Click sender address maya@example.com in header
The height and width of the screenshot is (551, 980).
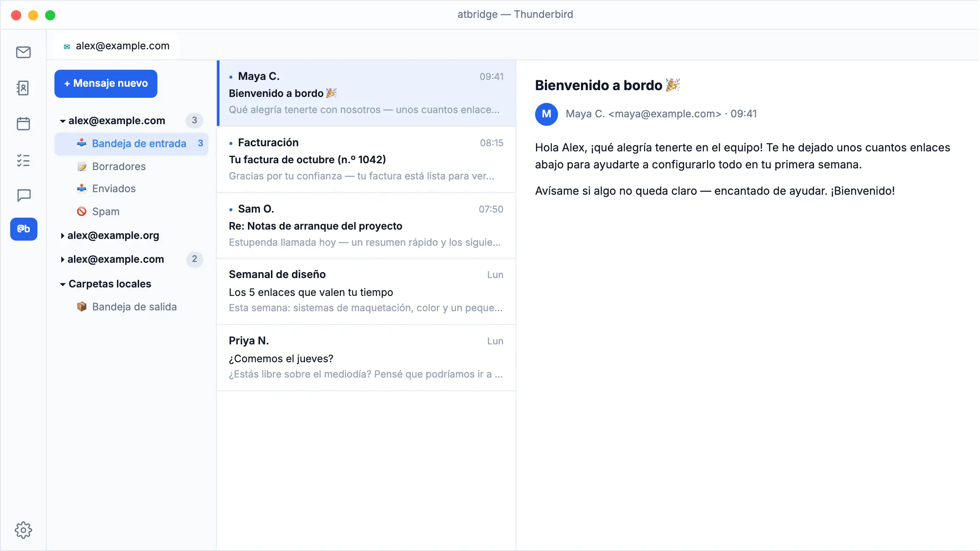[x=665, y=114]
